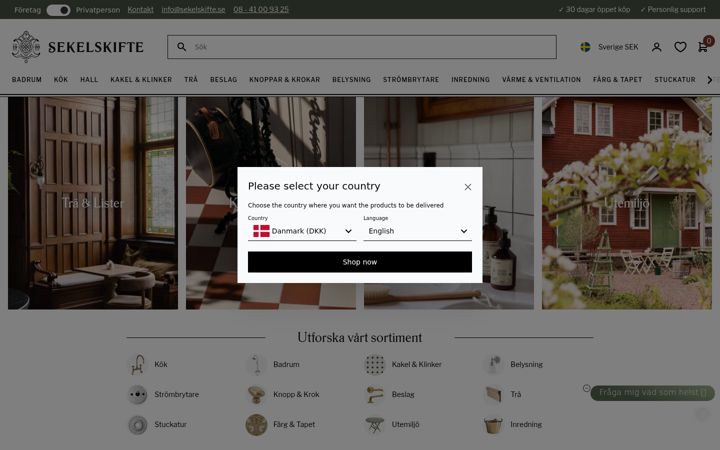720x450 pixels.
Task: Open the STRÖMBRYTARE menu
Action: click(x=411, y=79)
